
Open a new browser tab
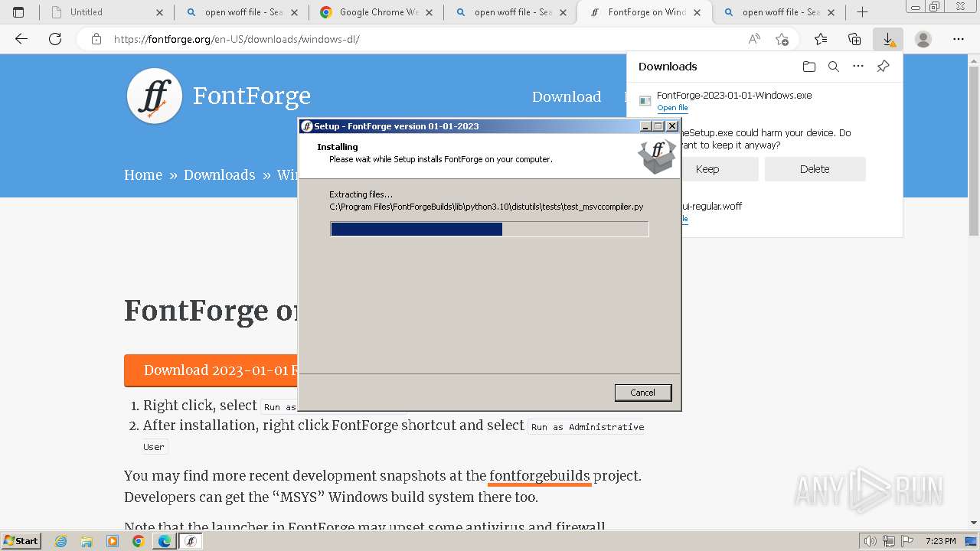(x=862, y=12)
